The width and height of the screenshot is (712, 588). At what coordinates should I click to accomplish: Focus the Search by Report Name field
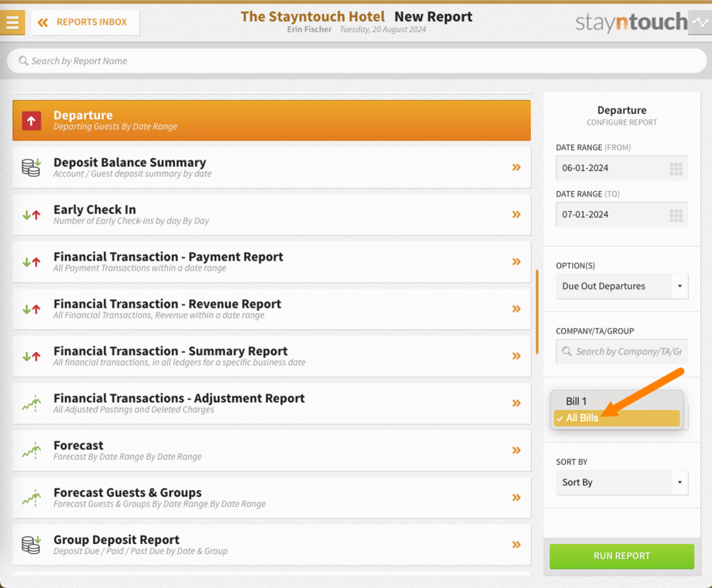pyautogui.click(x=357, y=61)
